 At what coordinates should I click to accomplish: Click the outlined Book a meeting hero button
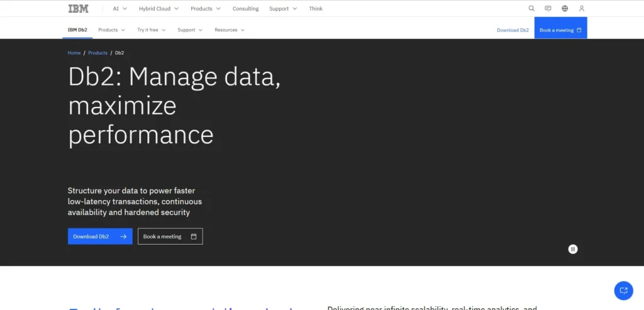tap(170, 236)
